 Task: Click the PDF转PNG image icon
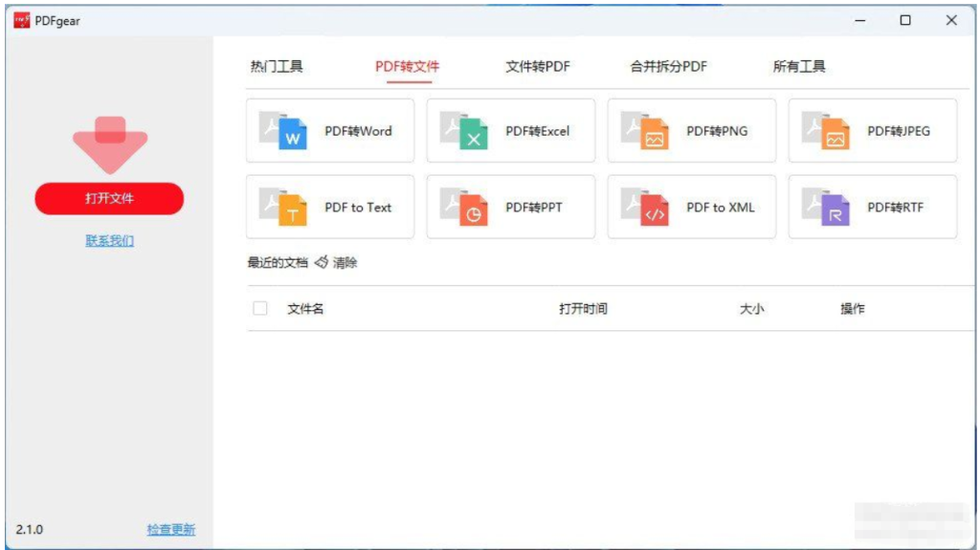point(644,131)
